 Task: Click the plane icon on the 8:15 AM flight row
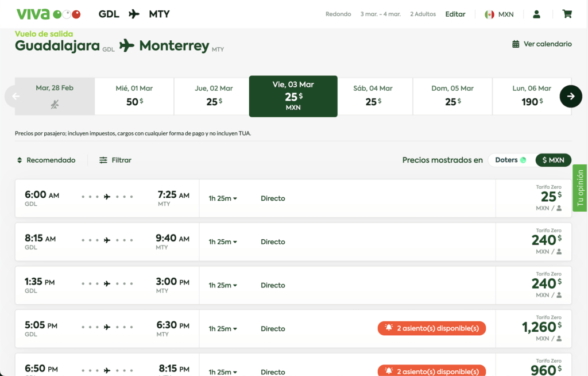tap(107, 240)
